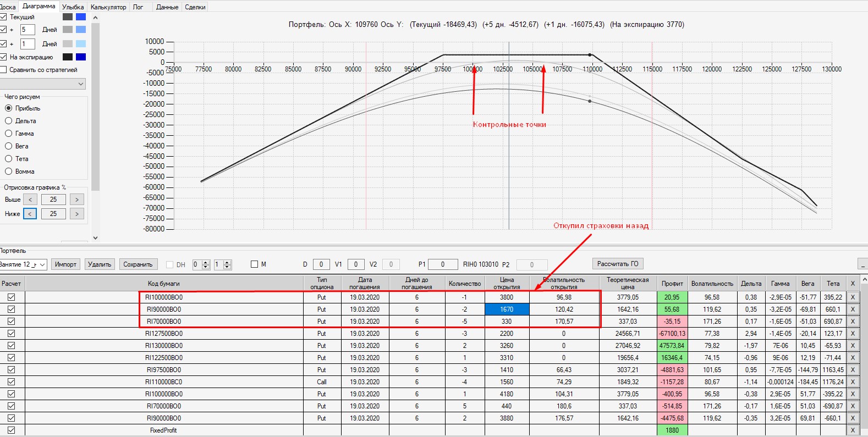The width and height of the screenshot is (868, 437).
Task: Click the Код бумаги column header
Action: point(164,284)
